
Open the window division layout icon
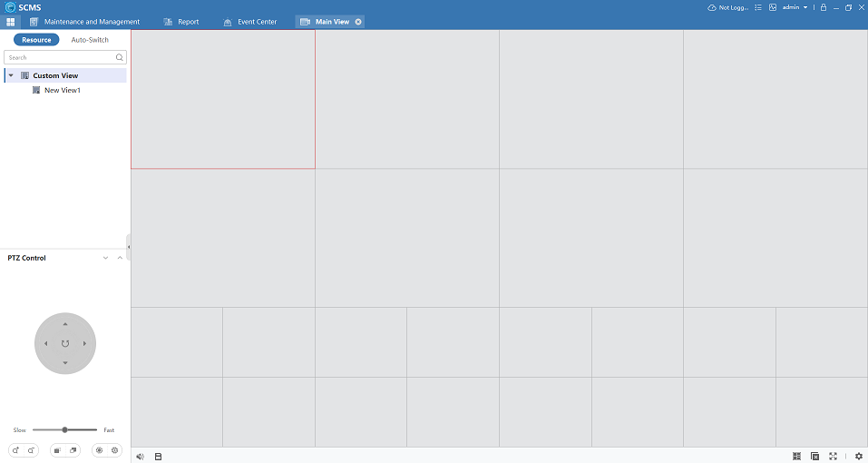click(796, 456)
